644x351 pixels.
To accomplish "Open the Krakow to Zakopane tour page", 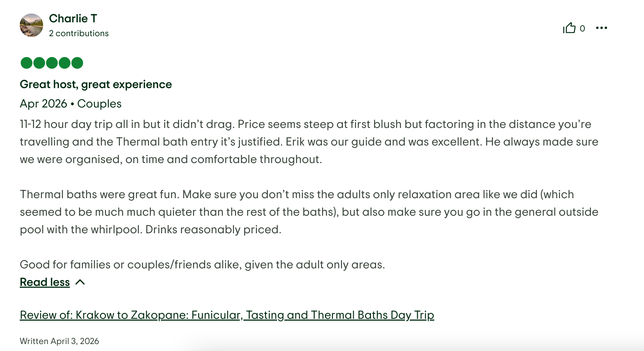I will tap(227, 315).
